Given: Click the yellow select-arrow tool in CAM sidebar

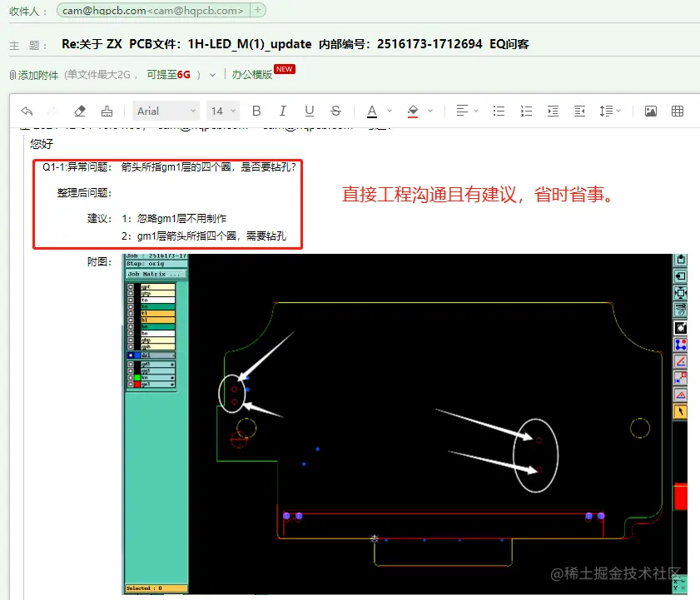Looking at the screenshot, I should click(680, 411).
